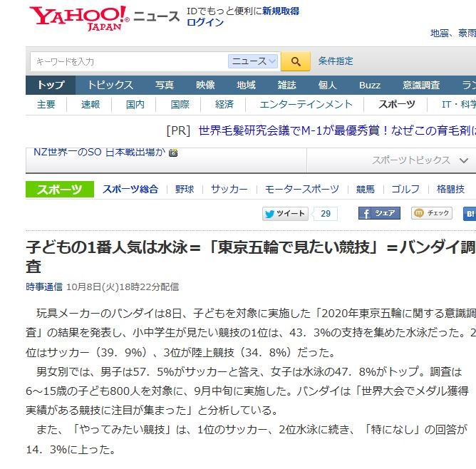
Task: Open the ニュース search category dropdown
Action: (x=253, y=61)
